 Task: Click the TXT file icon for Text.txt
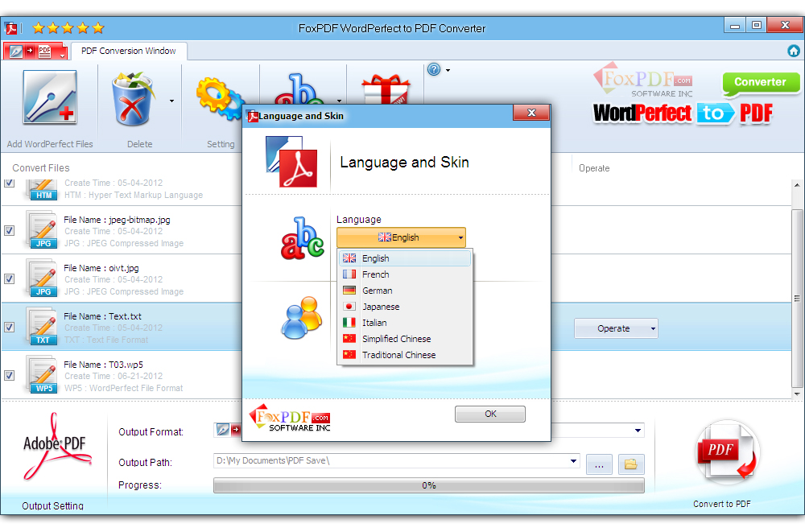point(42,327)
